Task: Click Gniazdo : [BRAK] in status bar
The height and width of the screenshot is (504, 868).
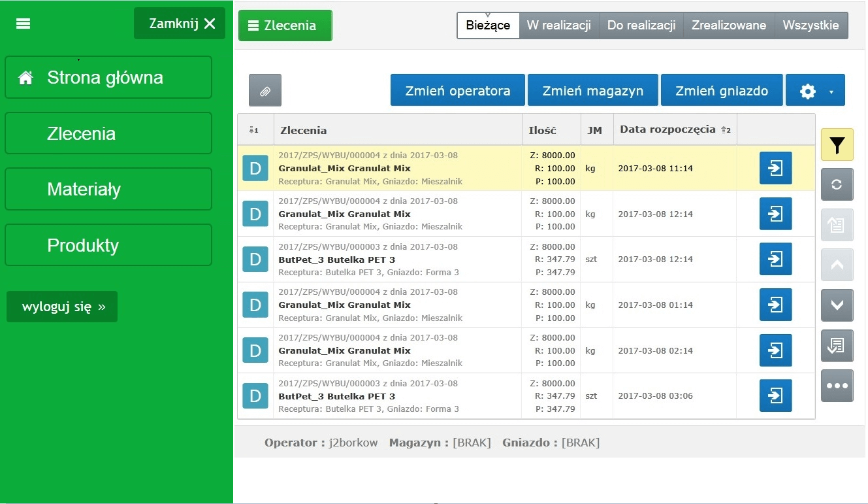Action: (x=551, y=443)
